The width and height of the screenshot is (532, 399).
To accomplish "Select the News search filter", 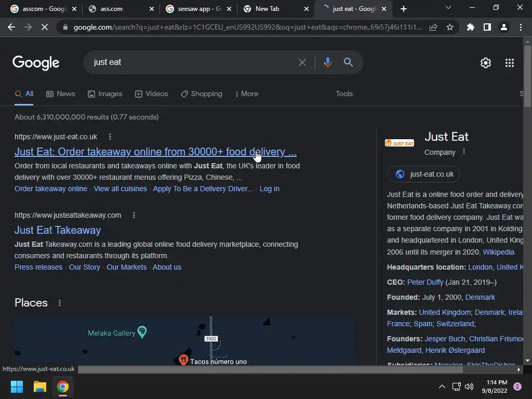I will tap(61, 94).
